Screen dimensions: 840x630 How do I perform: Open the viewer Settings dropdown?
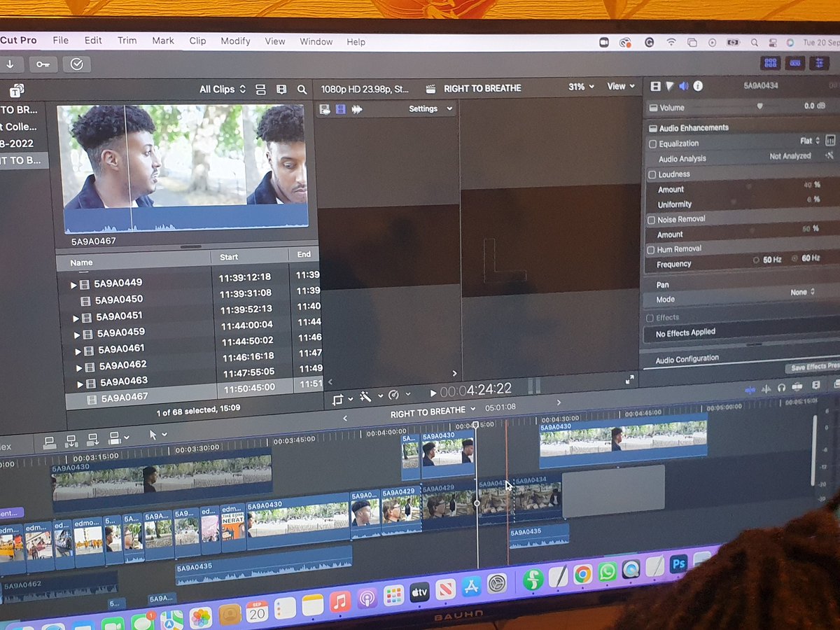tap(430, 109)
